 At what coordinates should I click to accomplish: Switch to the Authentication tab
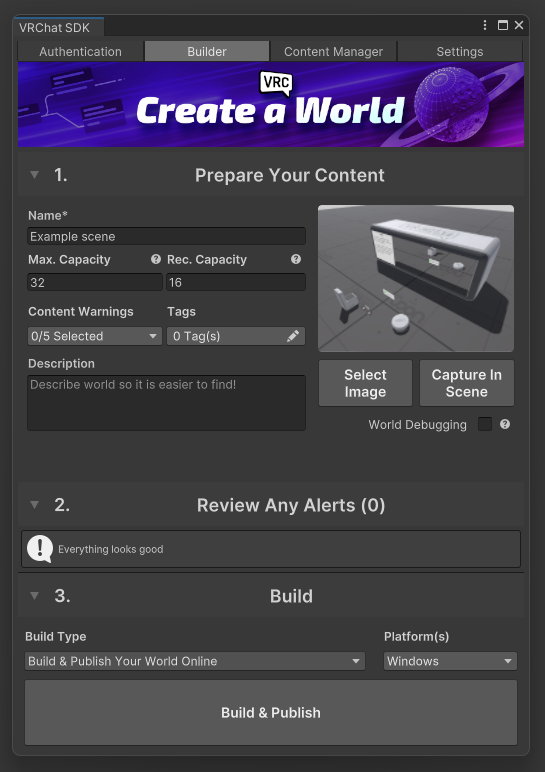coord(81,52)
